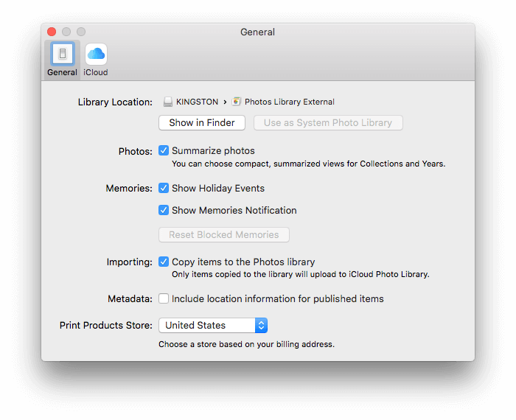Screen dimensions: 516x420
Task: Click the Summarize photos description text
Action: 308,164
